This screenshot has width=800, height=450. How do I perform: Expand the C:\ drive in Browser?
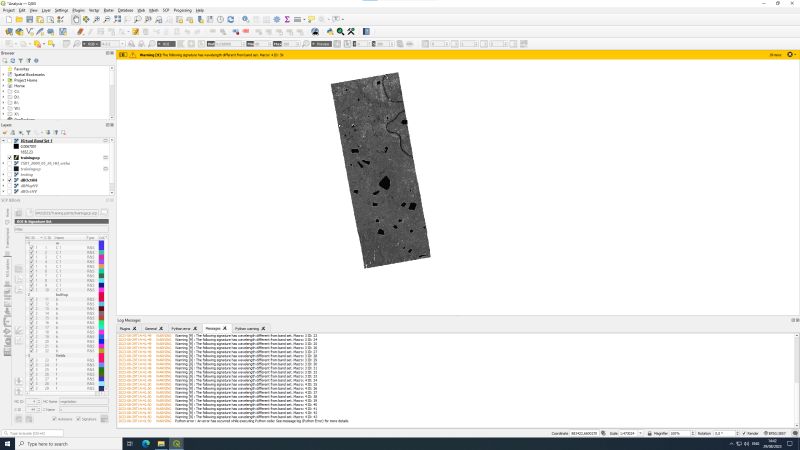(4, 91)
